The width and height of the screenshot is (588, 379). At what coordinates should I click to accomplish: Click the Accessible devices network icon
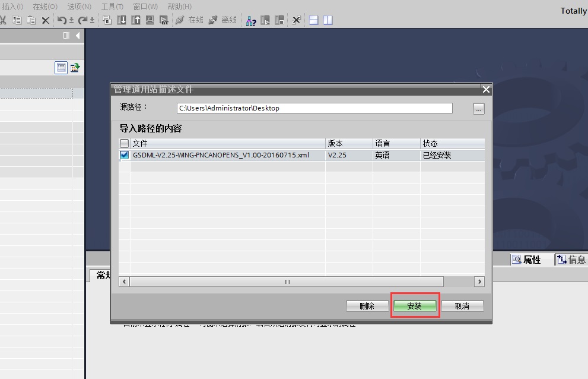tap(251, 21)
